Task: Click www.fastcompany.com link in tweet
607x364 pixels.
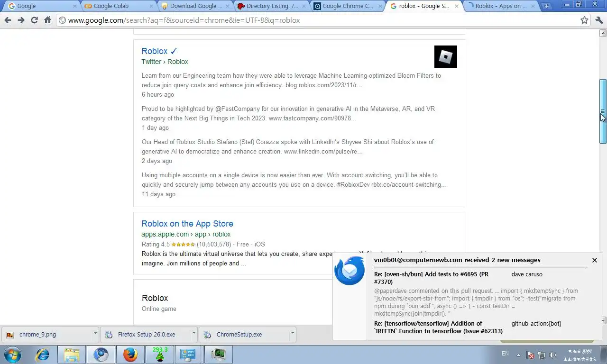Action: (313, 118)
